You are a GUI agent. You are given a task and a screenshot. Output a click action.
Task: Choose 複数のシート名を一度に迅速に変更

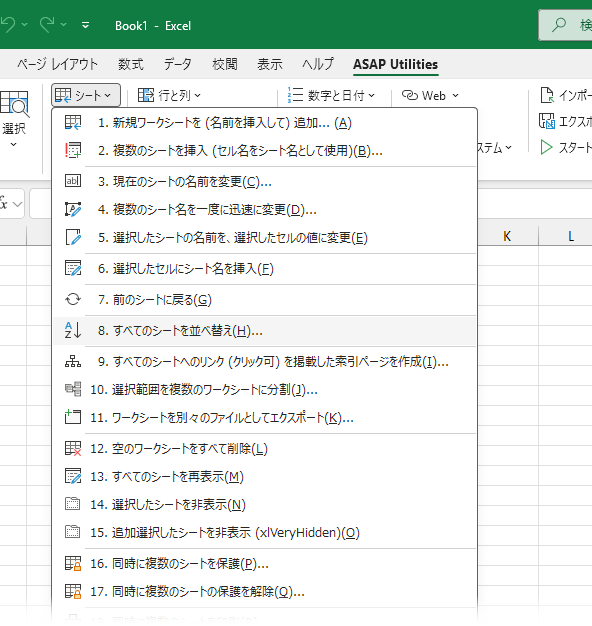(265, 209)
